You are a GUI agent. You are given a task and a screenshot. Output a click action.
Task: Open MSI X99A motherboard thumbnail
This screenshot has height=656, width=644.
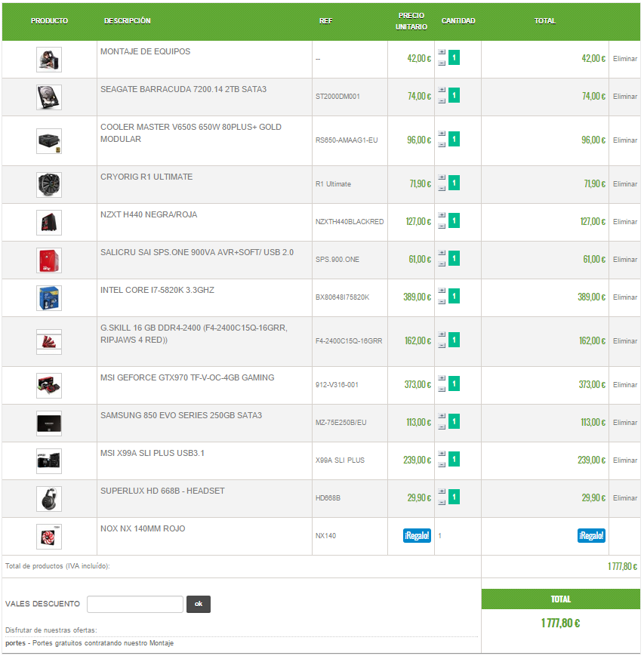49,461
